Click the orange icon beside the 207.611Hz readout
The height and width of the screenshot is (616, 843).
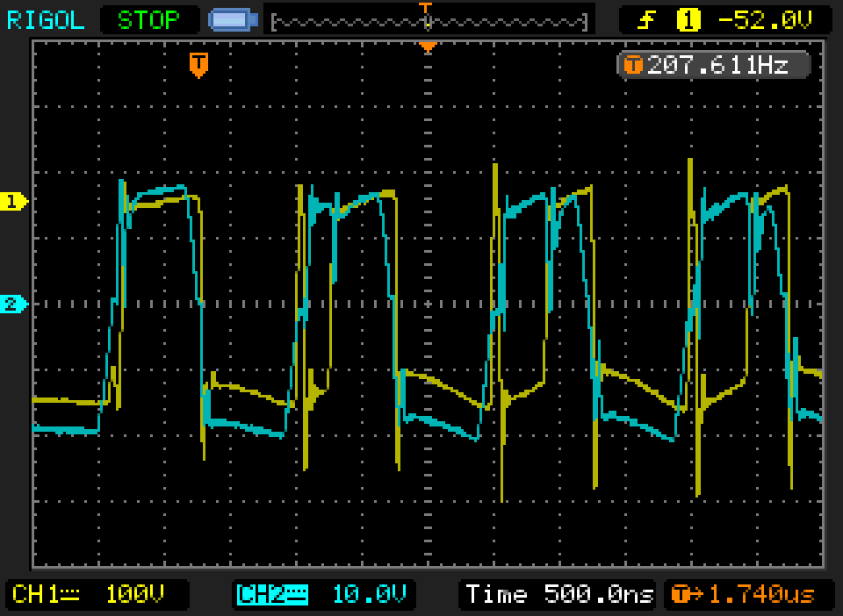632,65
